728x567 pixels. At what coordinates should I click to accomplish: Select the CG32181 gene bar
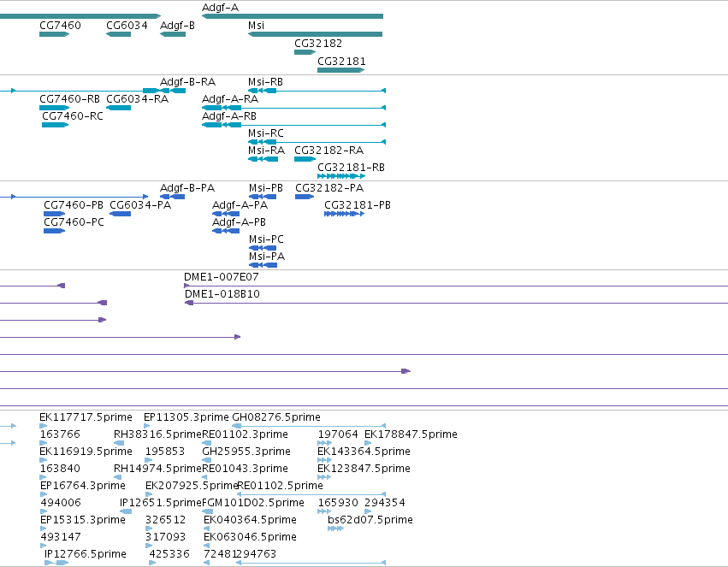(341, 70)
